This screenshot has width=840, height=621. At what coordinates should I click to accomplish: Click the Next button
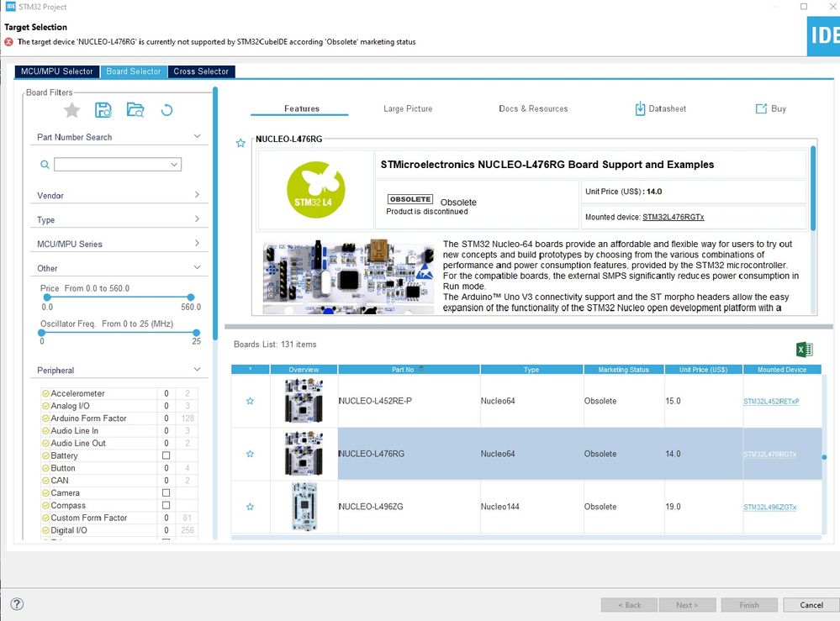click(687, 605)
